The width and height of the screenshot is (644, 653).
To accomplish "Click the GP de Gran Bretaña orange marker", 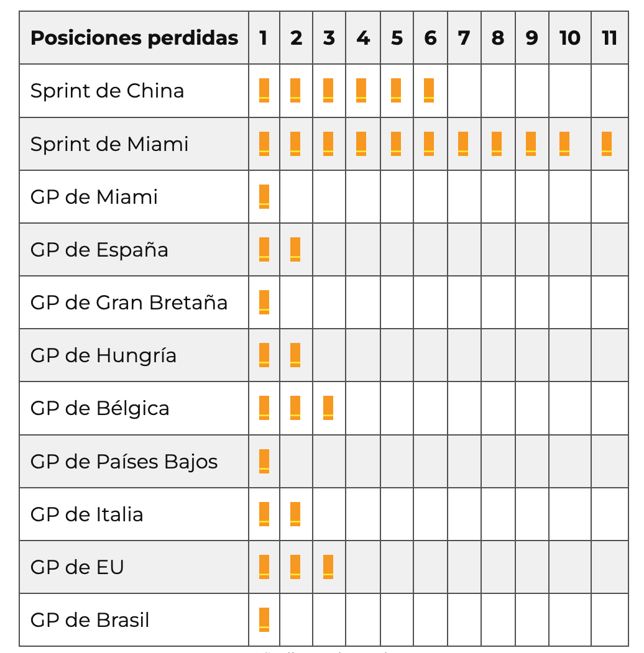I will (x=264, y=302).
